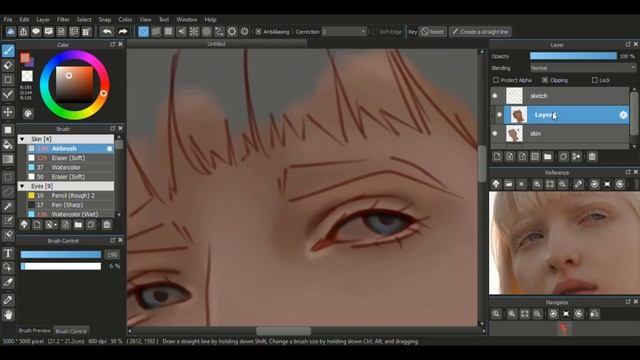This screenshot has height=360, width=640.
Task: Pick the Eyedropper tool
Action: point(8,300)
